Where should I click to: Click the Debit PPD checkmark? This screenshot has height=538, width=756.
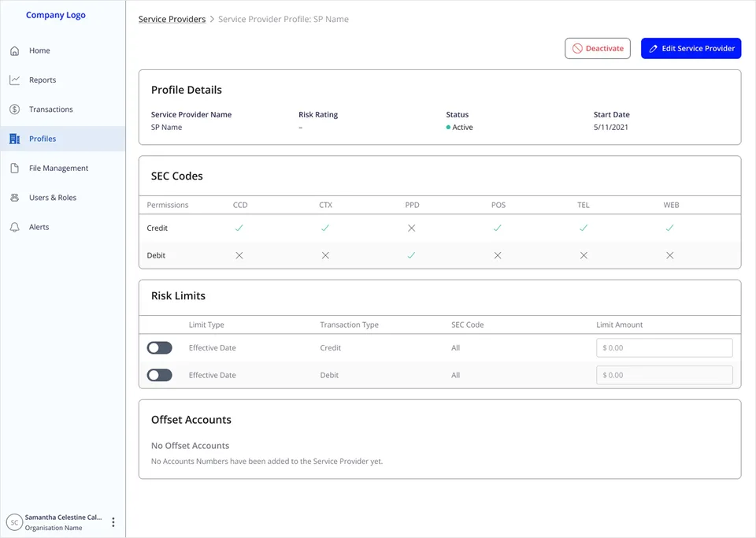point(411,255)
